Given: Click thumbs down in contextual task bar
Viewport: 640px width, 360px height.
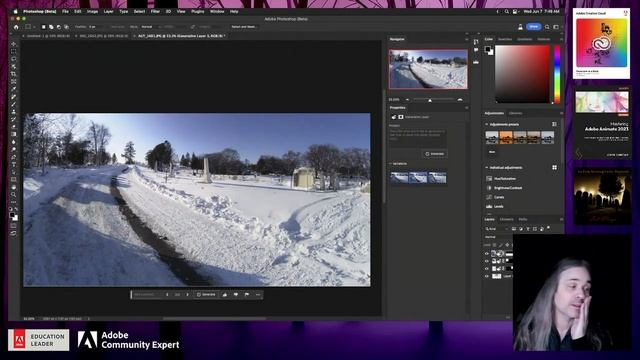Looking at the screenshot, I should coord(236,294).
